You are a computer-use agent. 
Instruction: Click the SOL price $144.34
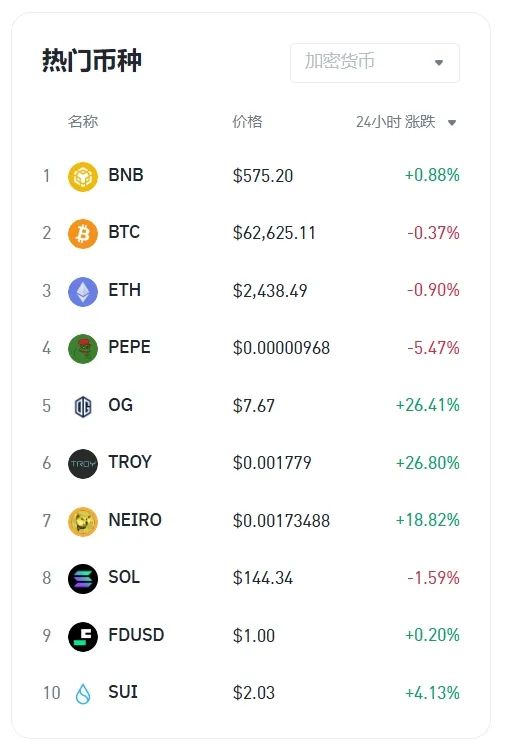point(263,578)
